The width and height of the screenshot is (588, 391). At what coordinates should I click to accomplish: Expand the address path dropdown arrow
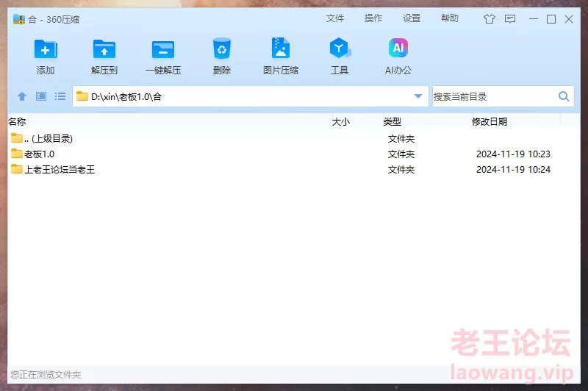point(418,96)
